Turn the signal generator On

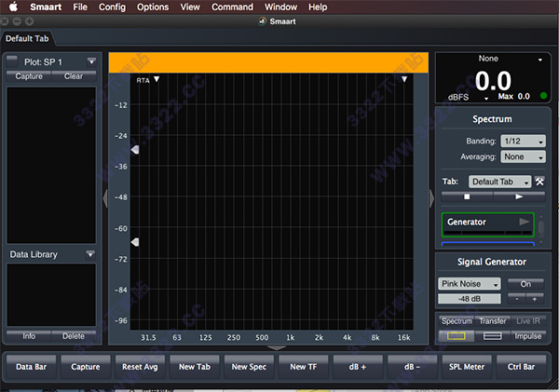(525, 284)
